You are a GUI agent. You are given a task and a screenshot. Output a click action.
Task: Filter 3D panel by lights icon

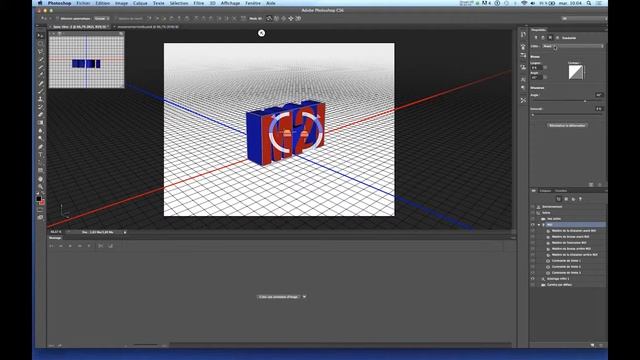coord(580,199)
